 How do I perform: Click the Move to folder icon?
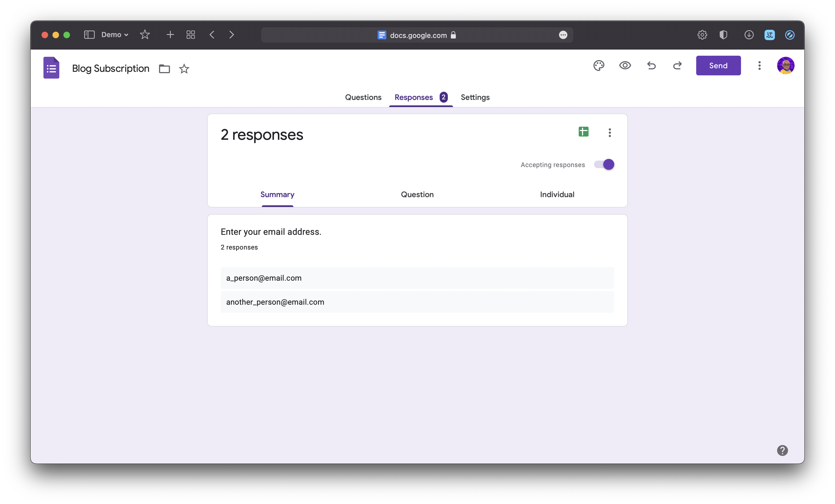pyautogui.click(x=164, y=69)
